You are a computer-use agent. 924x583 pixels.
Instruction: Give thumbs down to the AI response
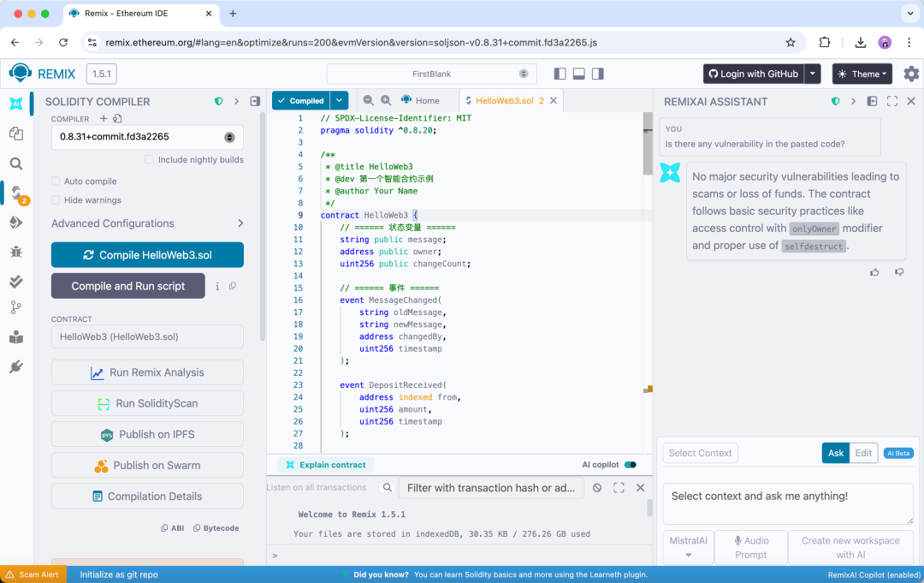click(899, 271)
